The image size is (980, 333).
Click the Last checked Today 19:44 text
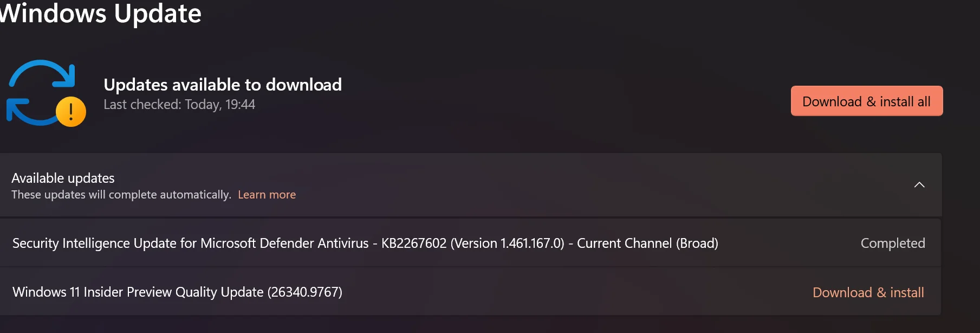tap(179, 104)
